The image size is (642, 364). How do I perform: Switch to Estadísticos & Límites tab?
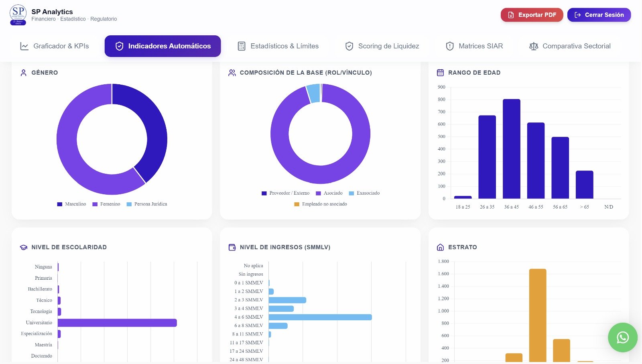coord(278,46)
